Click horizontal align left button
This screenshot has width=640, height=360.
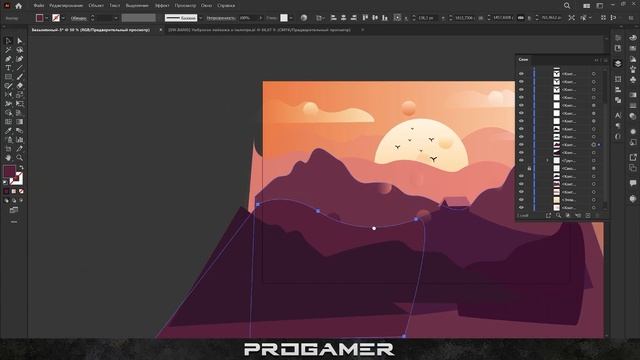click(x=333, y=18)
